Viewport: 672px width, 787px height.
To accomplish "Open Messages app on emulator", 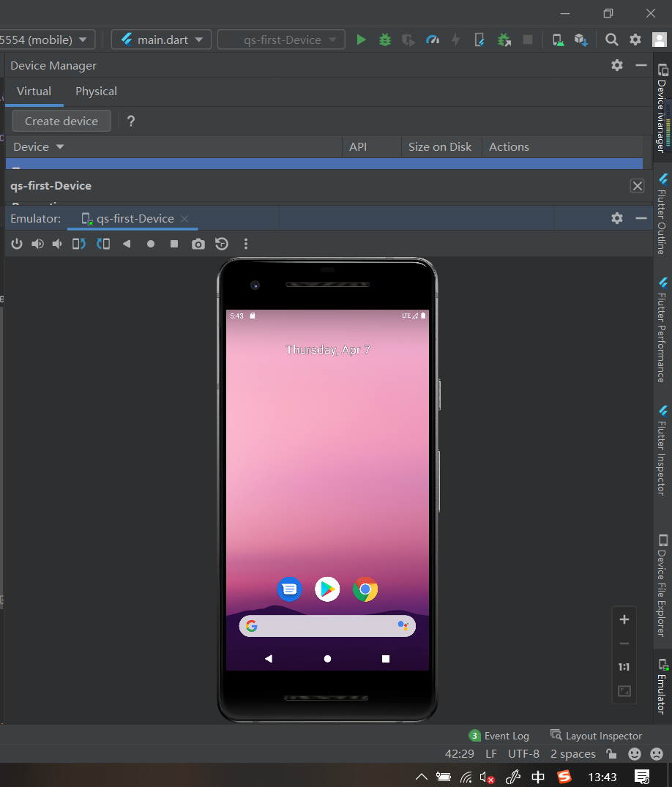I will click(x=290, y=589).
